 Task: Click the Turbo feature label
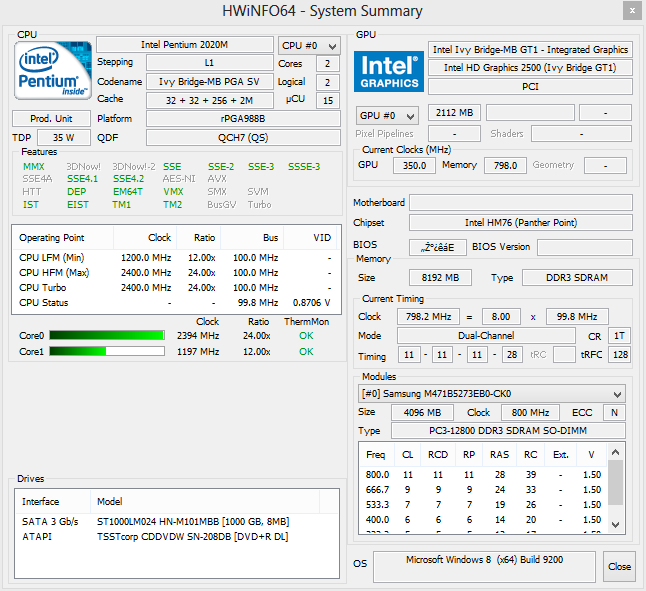point(260,205)
